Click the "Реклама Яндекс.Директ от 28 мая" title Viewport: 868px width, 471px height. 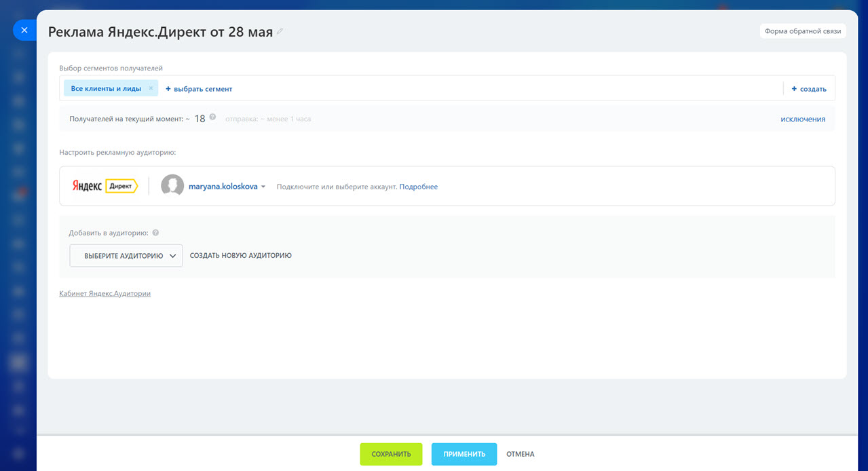click(160, 32)
